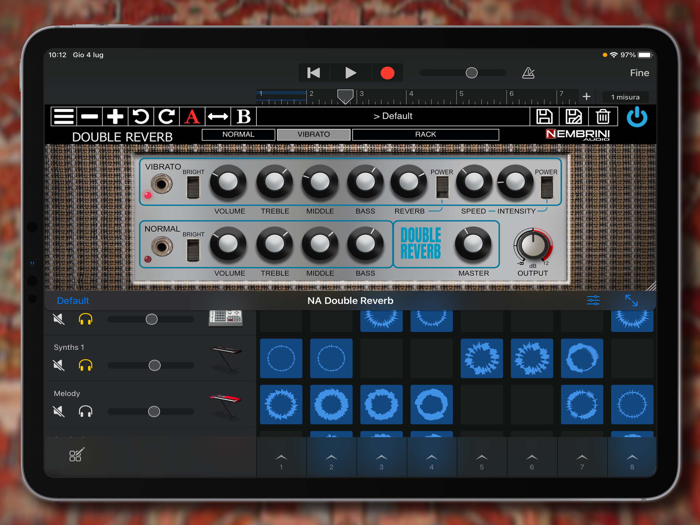This screenshot has width=700, height=525.
Task: Solo the Synths 1 track with headphones
Action: point(85,365)
